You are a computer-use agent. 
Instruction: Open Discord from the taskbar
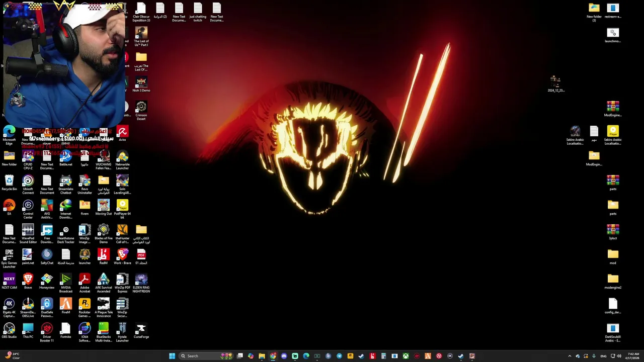pyautogui.click(x=284, y=356)
